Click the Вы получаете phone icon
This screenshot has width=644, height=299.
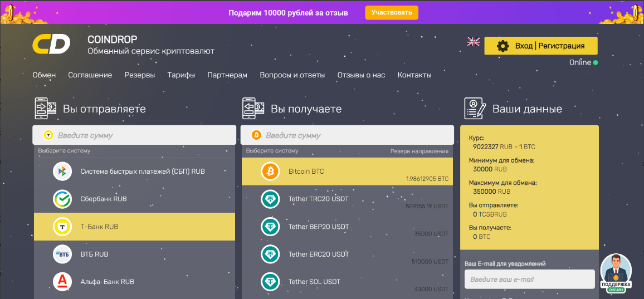click(253, 109)
